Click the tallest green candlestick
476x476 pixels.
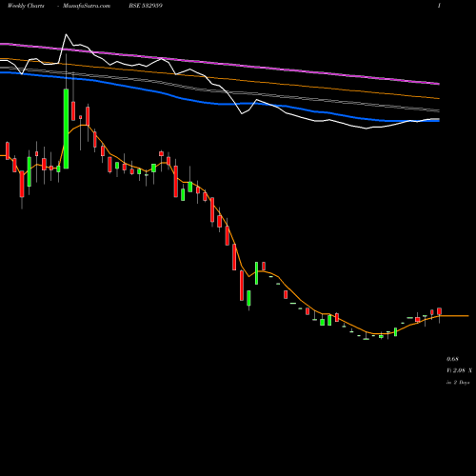click(66, 129)
